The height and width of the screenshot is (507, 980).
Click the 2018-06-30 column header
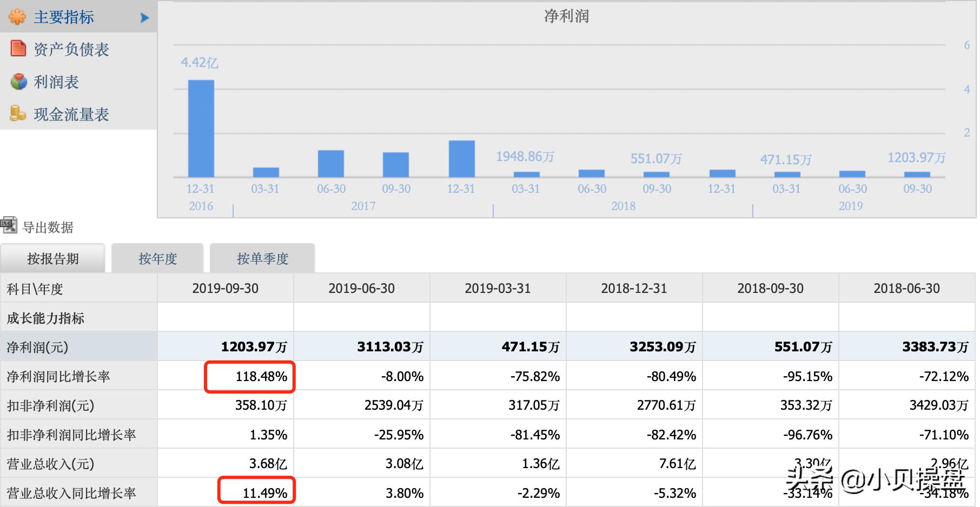pos(907,288)
